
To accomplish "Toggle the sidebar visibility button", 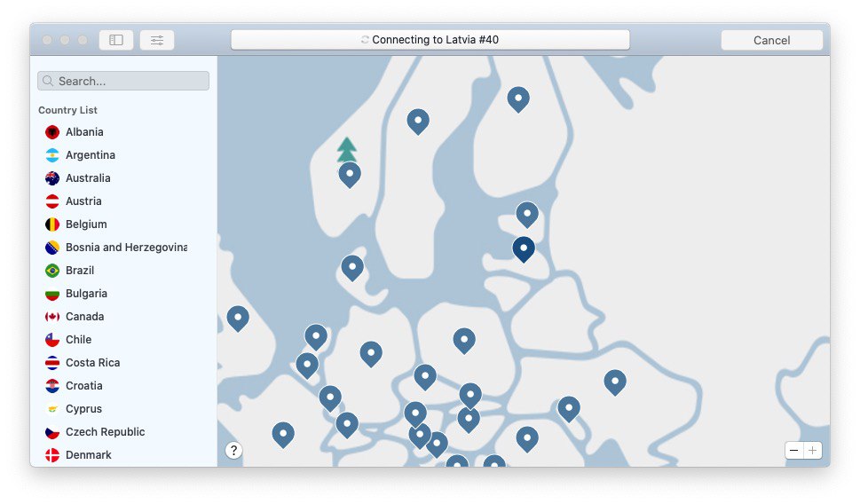I will (115, 40).
